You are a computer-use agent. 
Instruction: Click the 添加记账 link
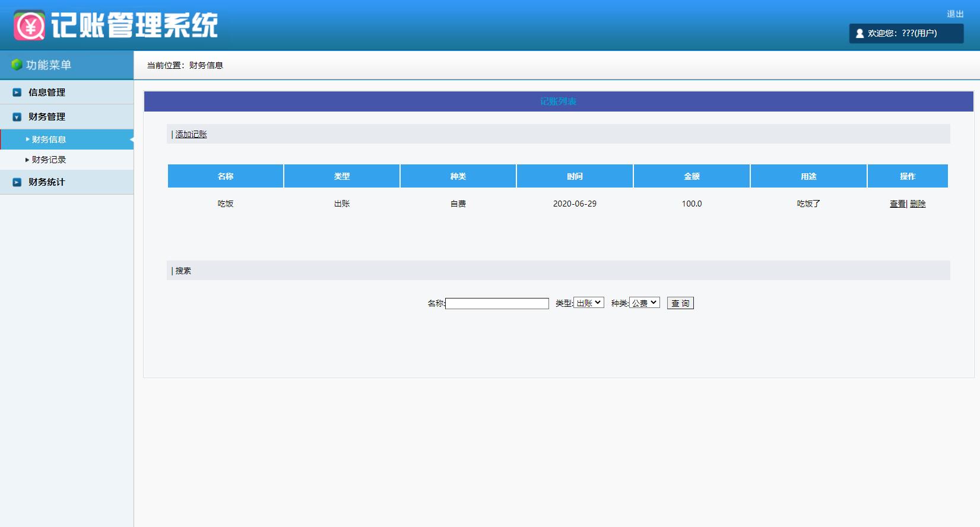click(191, 134)
